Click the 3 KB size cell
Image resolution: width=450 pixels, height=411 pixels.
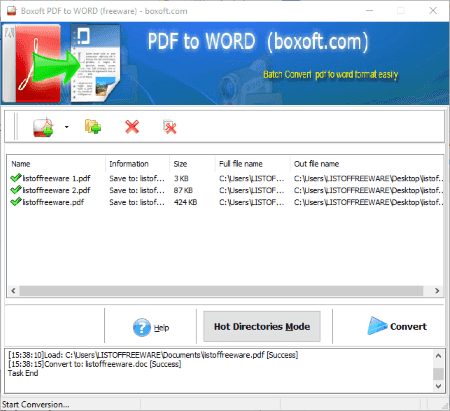click(x=181, y=178)
